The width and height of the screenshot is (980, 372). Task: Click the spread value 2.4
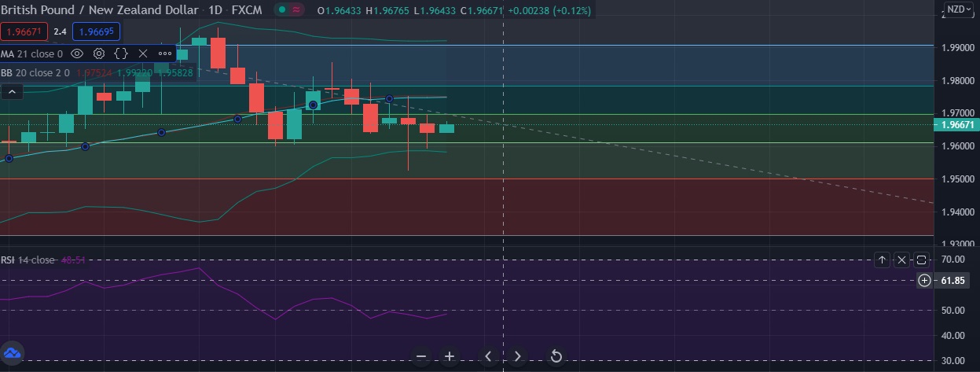coord(60,31)
